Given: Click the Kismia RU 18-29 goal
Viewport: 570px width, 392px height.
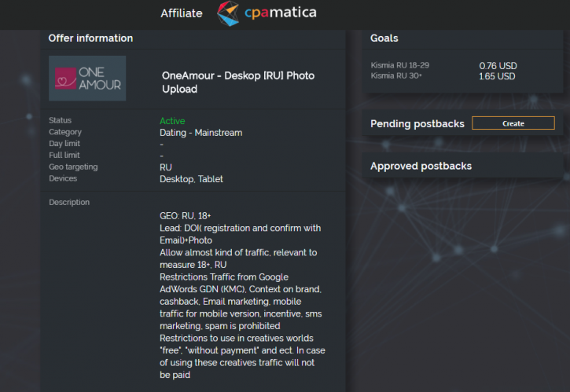Looking at the screenshot, I should click(400, 65).
